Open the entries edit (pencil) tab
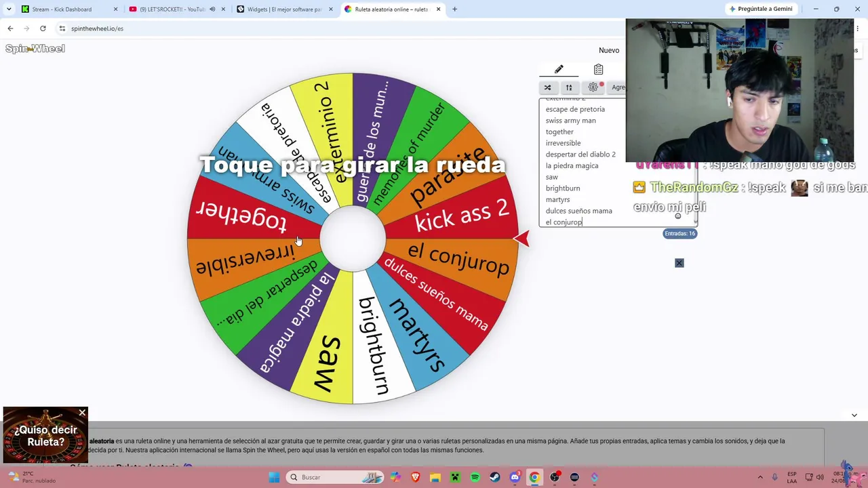This screenshot has width=868, height=488. (559, 69)
